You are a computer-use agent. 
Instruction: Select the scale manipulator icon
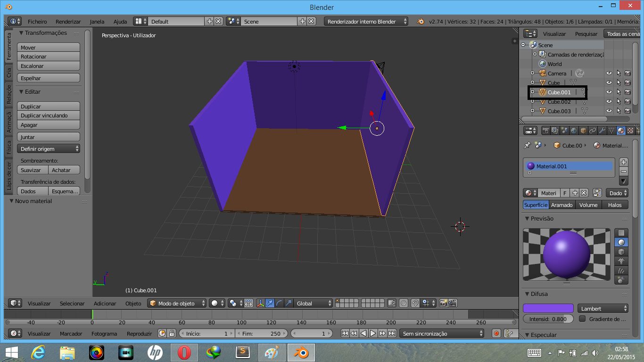tap(289, 304)
